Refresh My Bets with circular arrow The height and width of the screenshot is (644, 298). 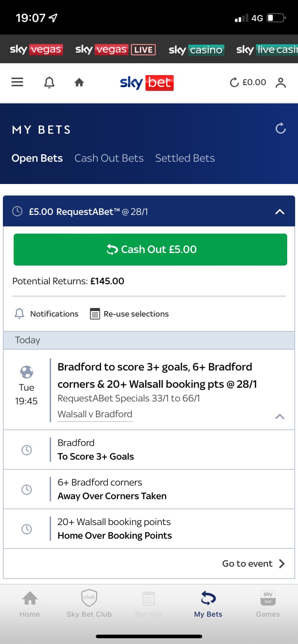pyautogui.click(x=281, y=128)
